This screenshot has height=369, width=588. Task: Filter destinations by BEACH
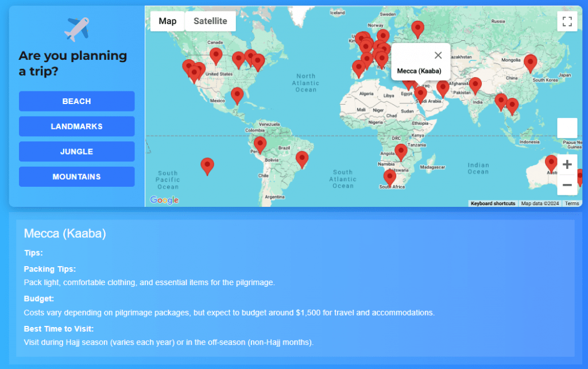(77, 101)
